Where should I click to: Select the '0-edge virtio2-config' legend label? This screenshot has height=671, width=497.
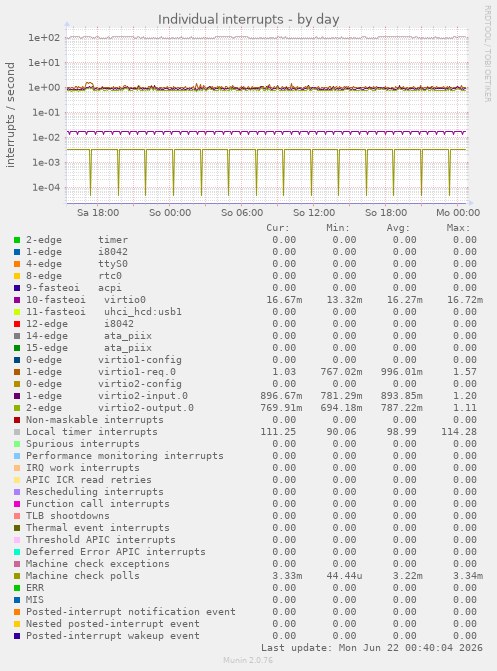[104, 384]
